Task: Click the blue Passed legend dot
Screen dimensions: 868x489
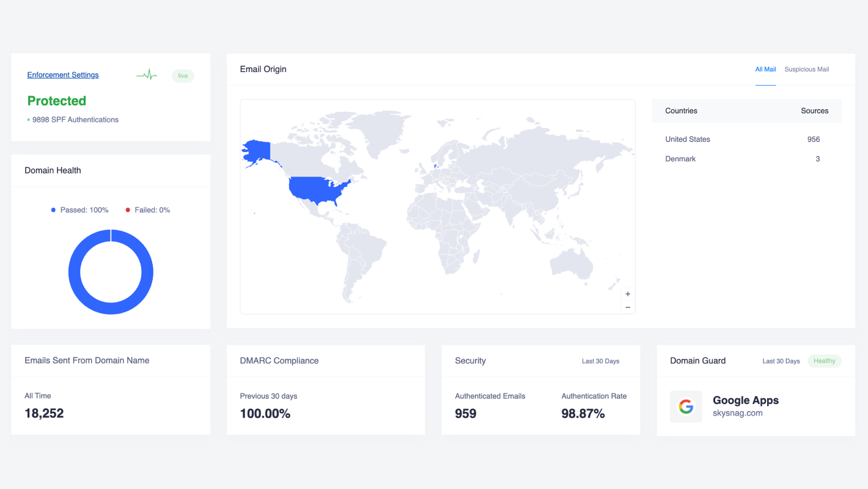Action: tap(53, 210)
